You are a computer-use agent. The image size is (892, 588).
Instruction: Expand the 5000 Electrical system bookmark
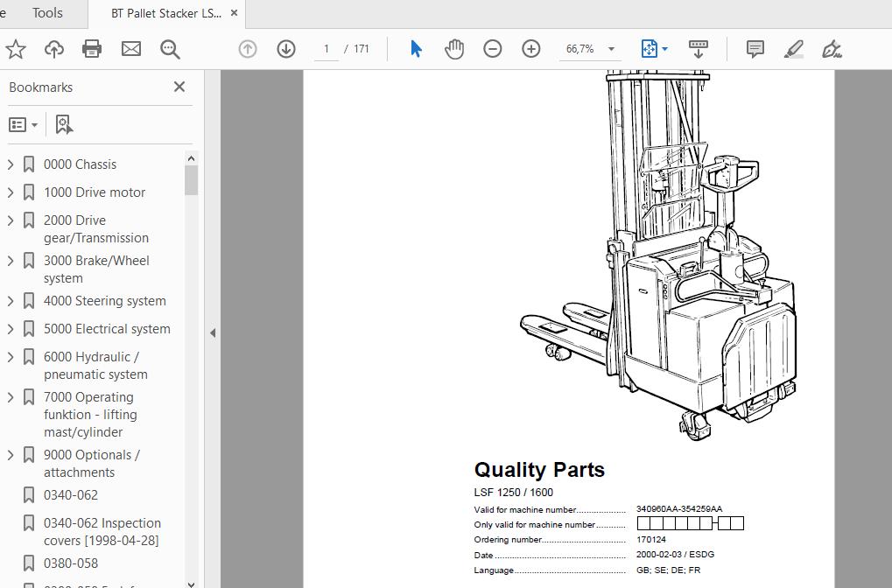(x=11, y=329)
